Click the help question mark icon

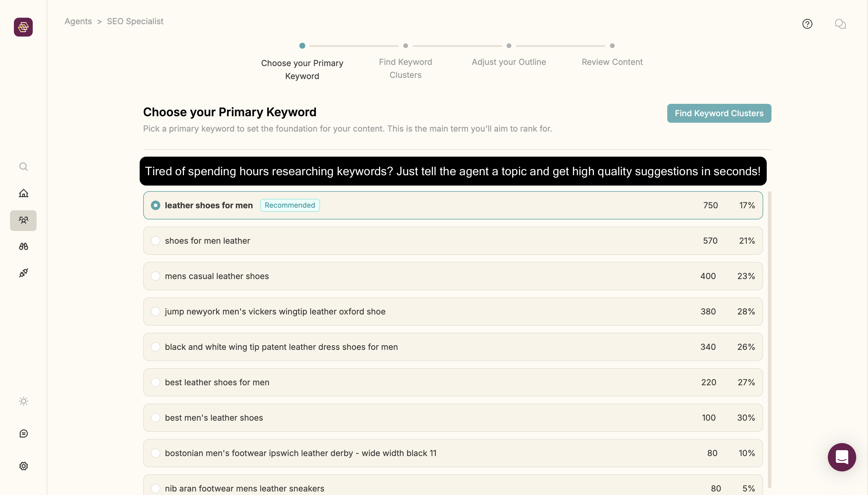click(807, 24)
